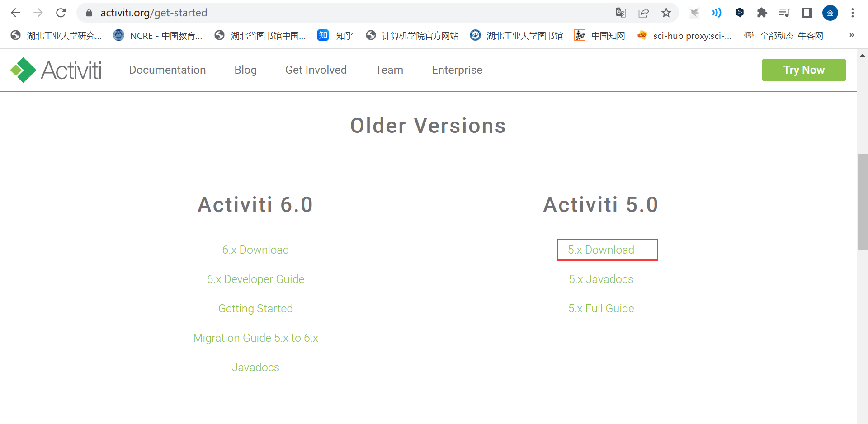The width and height of the screenshot is (868, 424).
Task: Go to the Blog nav item
Action: 245,70
